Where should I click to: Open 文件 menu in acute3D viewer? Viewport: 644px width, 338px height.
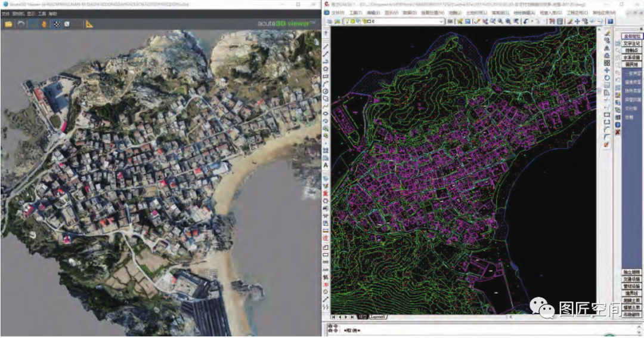pos(5,14)
